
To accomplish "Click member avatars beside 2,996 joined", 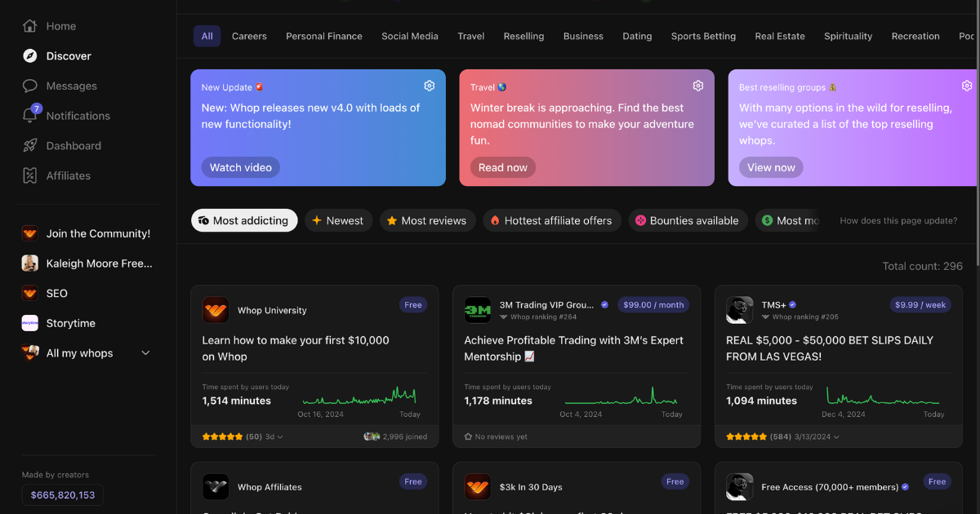I will coord(372,436).
